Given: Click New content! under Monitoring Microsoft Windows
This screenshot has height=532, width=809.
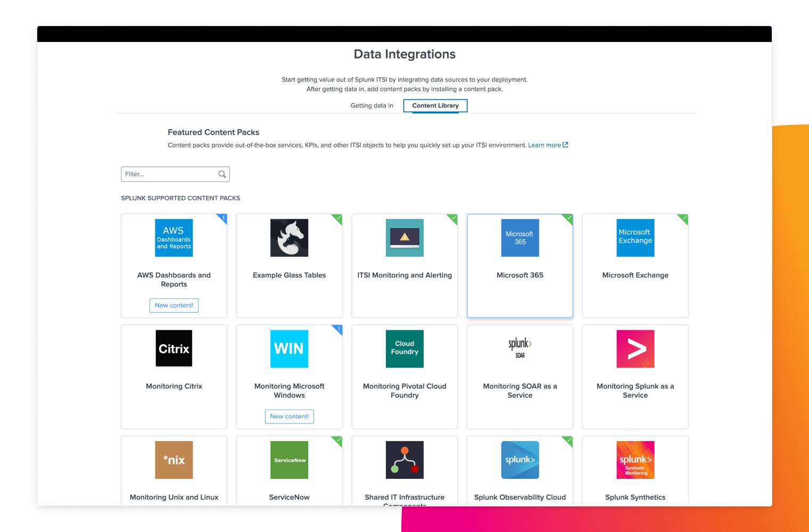Looking at the screenshot, I should click(x=289, y=416).
